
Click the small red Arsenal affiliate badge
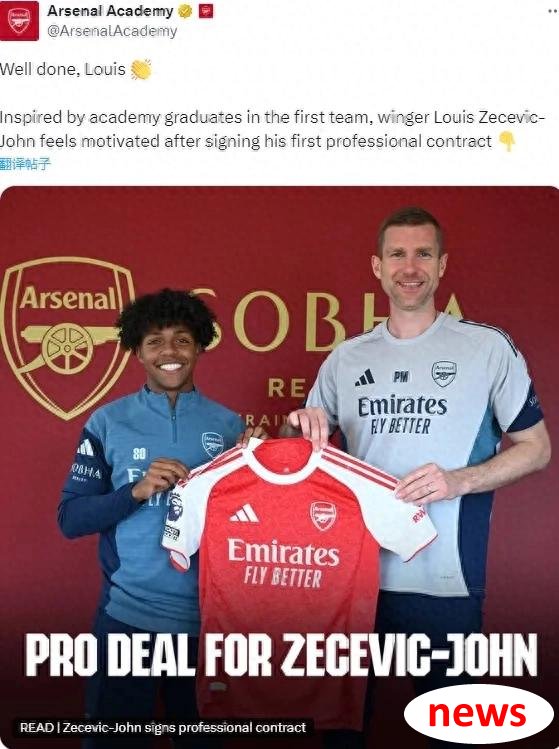[x=206, y=11]
